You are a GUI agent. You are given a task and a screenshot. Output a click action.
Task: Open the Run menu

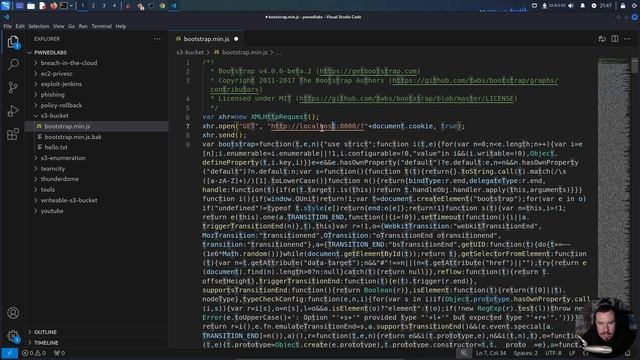click(x=83, y=26)
